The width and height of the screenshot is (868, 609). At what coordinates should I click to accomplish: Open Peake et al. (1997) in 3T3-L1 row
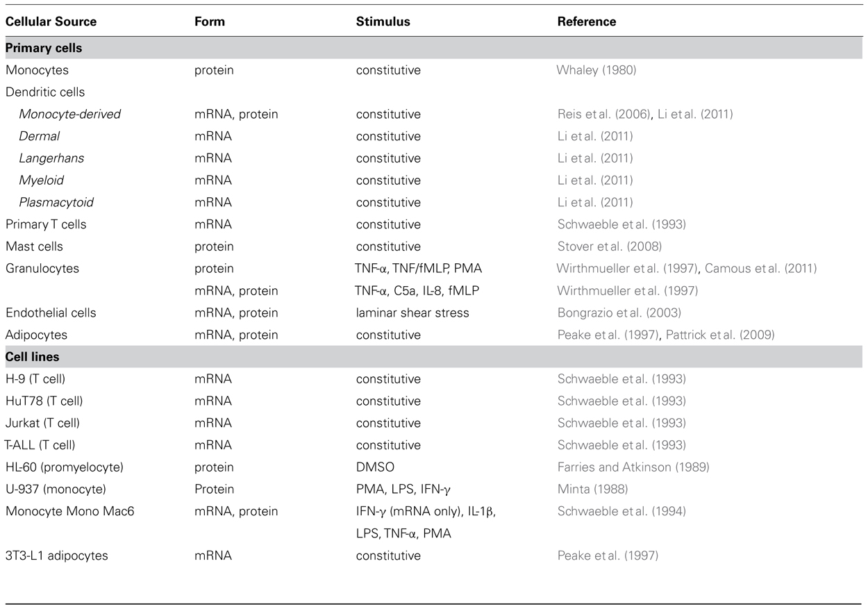[608, 556]
